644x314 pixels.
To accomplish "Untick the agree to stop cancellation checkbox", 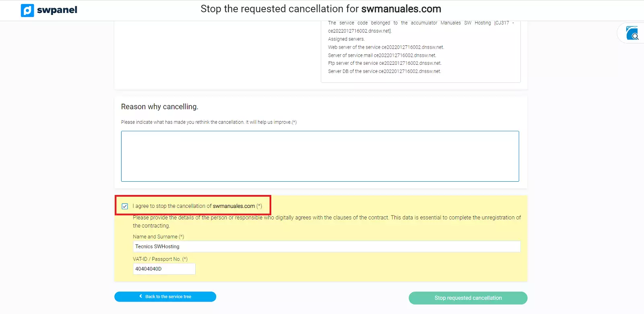I will (x=125, y=206).
